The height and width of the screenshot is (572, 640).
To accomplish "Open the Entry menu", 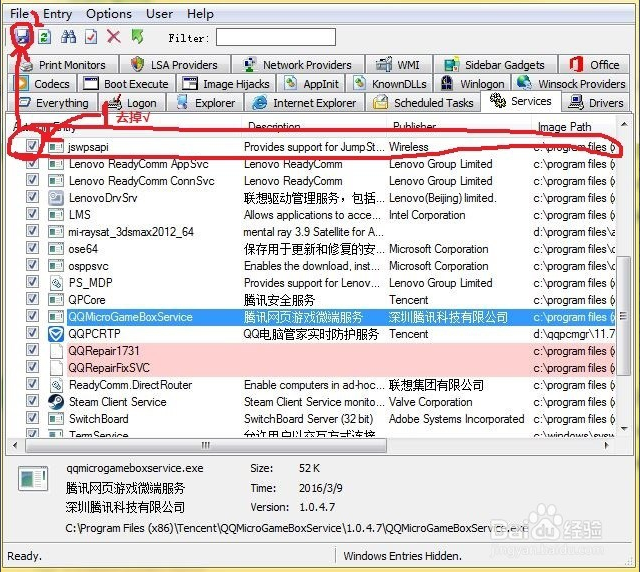I will click(x=58, y=14).
